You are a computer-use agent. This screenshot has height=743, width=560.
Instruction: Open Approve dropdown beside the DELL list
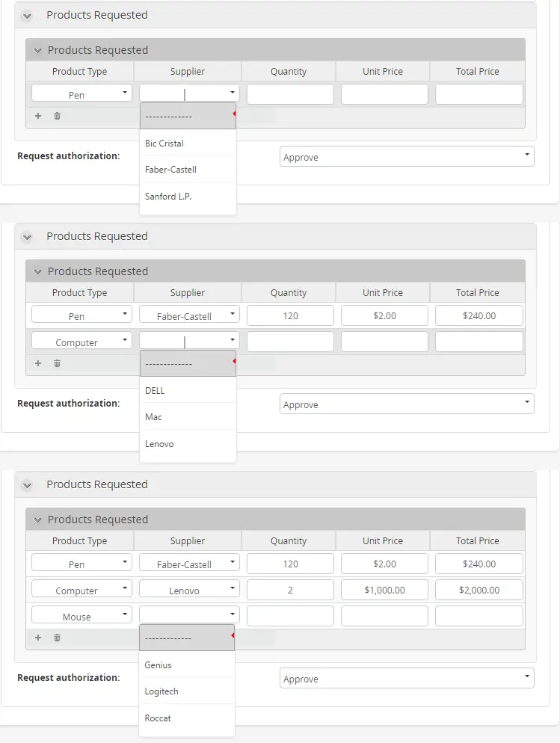click(407, 404)
